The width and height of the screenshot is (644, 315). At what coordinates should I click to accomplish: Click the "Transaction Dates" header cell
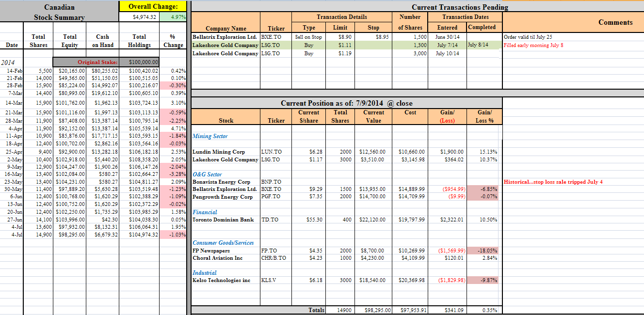(466, 17)
